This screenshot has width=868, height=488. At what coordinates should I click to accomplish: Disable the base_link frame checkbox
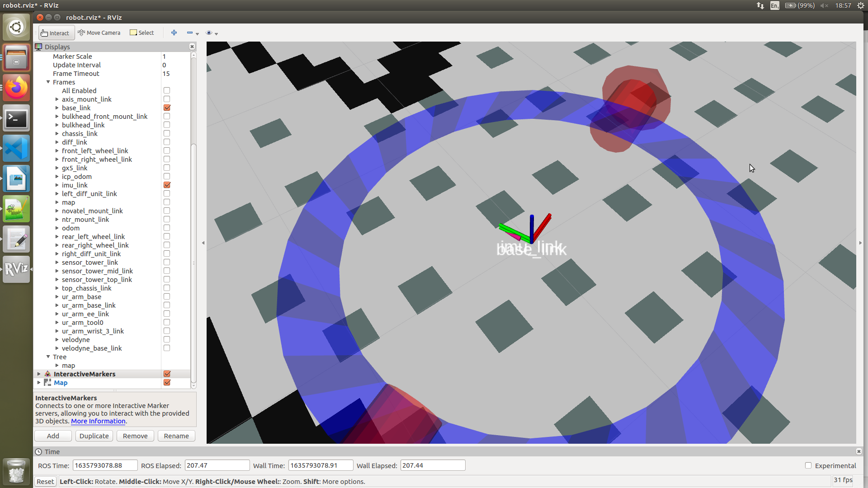tap(167, 108)
